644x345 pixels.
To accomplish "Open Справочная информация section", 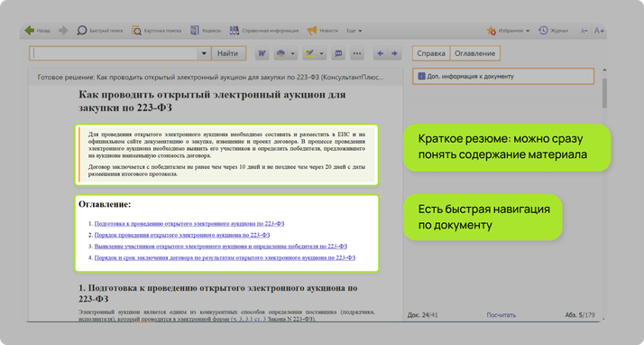I will coord(264,31).
